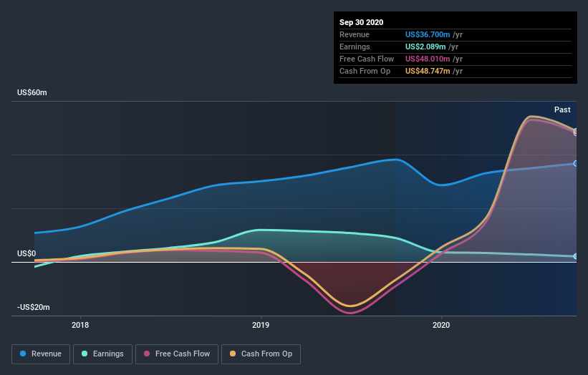Click the US$48.747m cash from op value
Screen dimensions: 588x375
point(428,71)
